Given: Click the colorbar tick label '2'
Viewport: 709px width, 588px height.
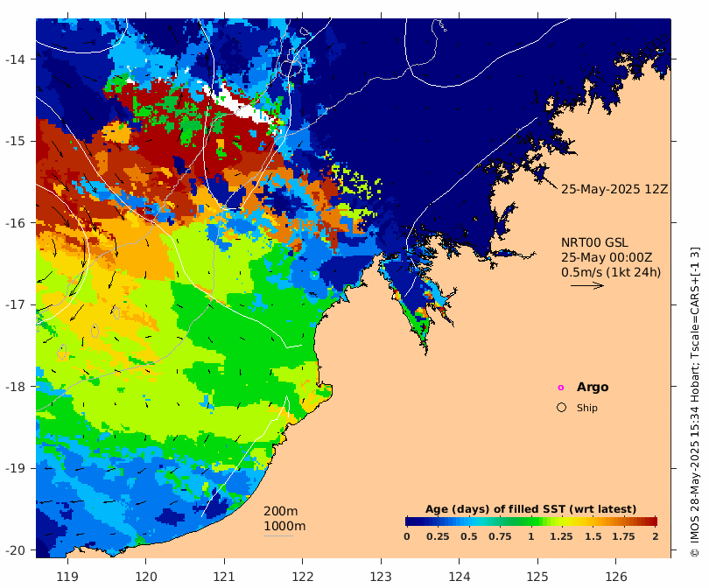Looking at the screenshot, I should [x=656, y=536].
